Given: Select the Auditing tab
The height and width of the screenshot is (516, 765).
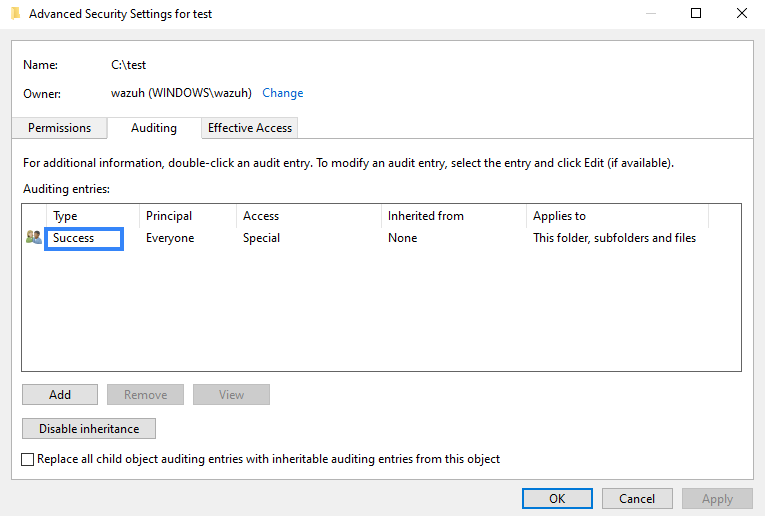Looking at the screenshot, I should [x=153, y=128].
